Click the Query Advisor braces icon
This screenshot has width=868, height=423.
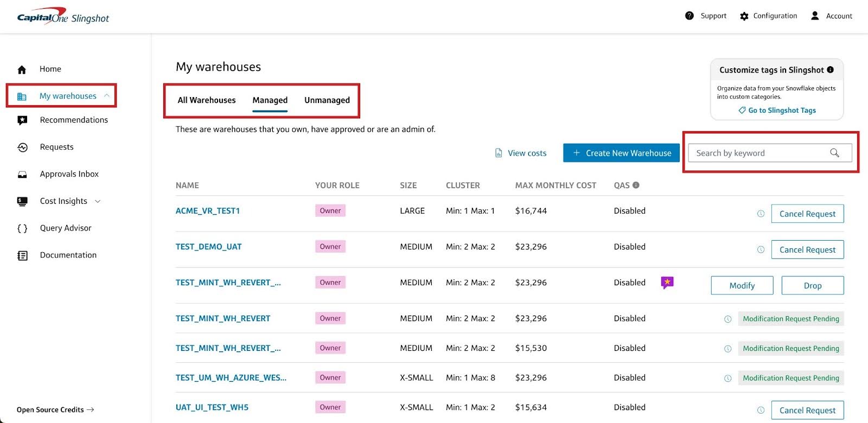click(22, 228)
